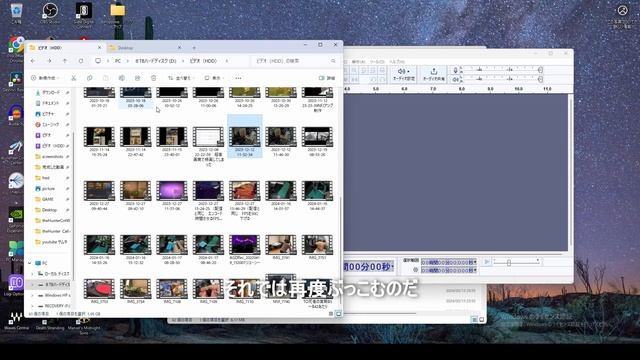Select the ビデオ (HDD) Explorer tab
640x360 pixels.
[64, 48]
